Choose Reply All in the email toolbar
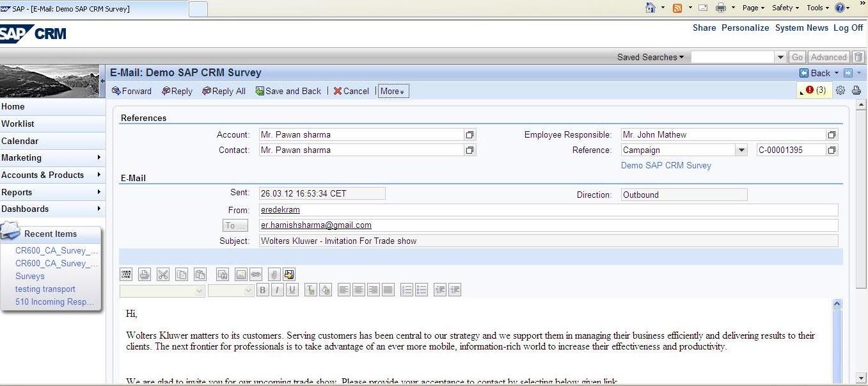This screenshot has width=868, height=386. pos(224,91)
